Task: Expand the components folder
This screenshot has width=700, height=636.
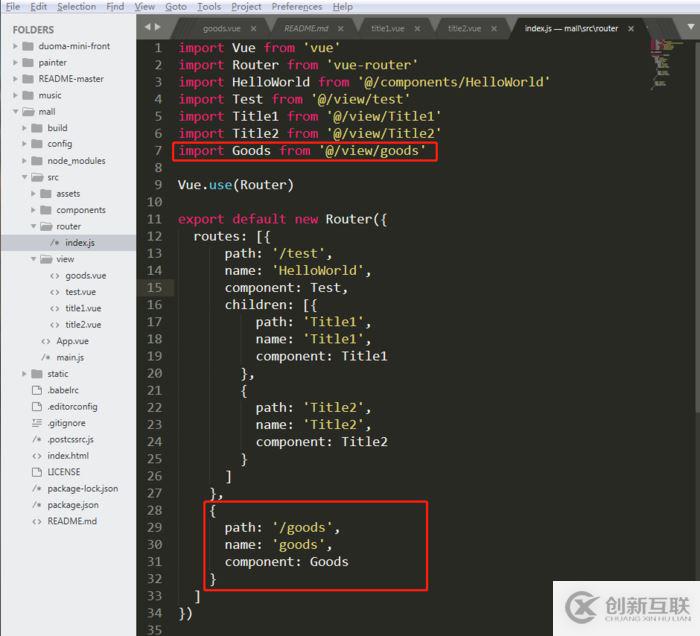Action: point(33,210)
